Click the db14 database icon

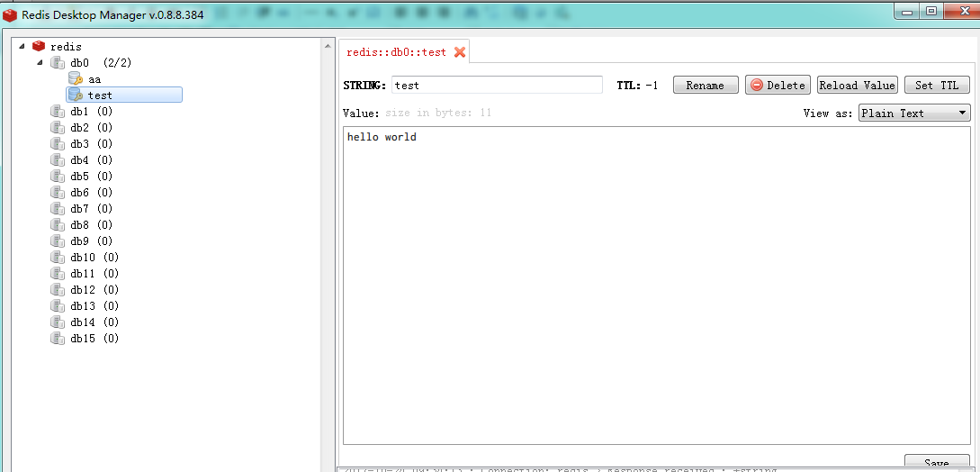[58, 322]
